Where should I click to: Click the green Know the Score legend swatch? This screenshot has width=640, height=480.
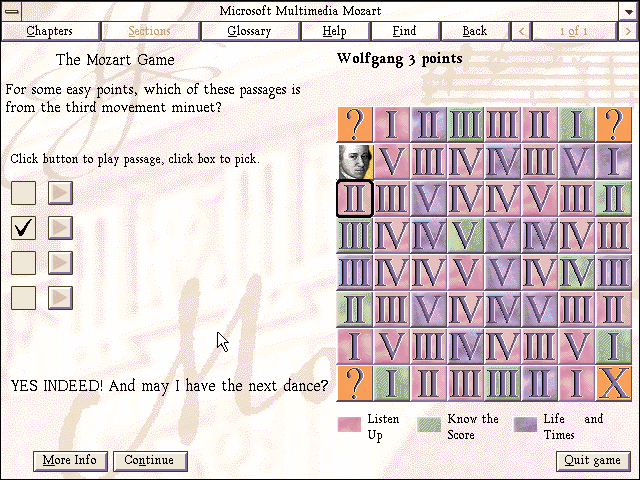tap(429, 424)
